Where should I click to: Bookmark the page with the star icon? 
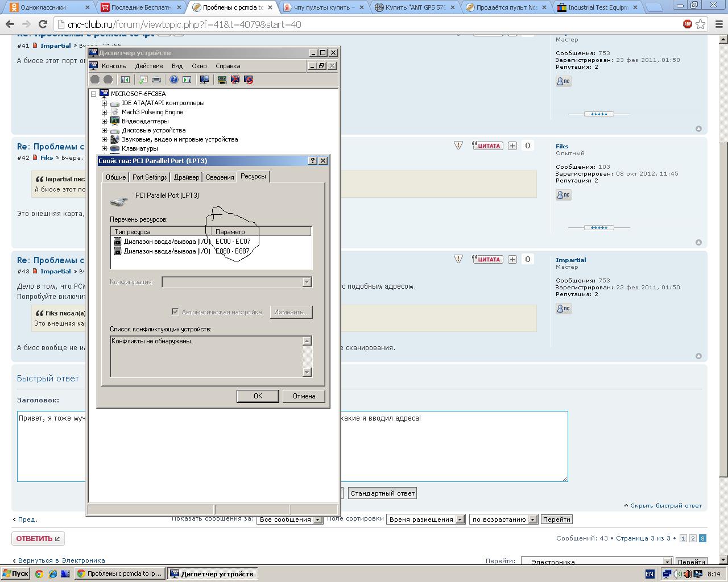701,24
